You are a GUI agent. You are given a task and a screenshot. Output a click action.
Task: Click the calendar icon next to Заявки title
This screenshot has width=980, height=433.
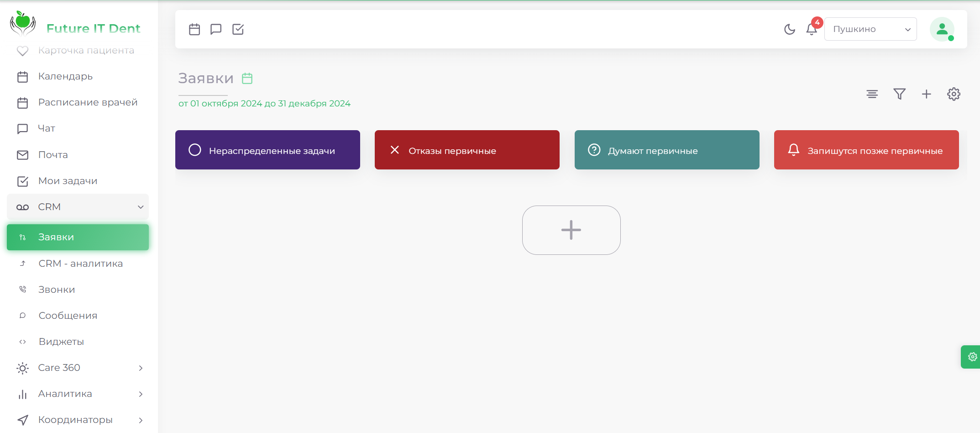(247, 79)
